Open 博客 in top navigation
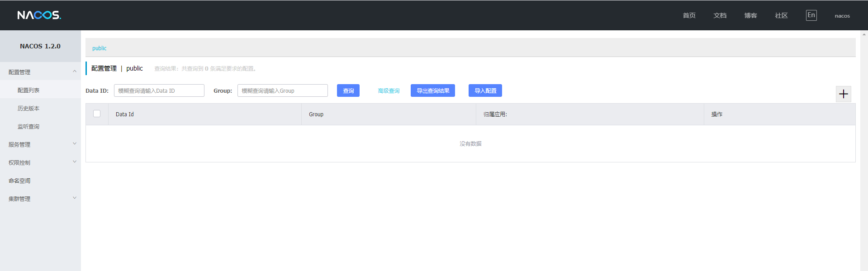868x271 pixels. click(x=751, y=15)
